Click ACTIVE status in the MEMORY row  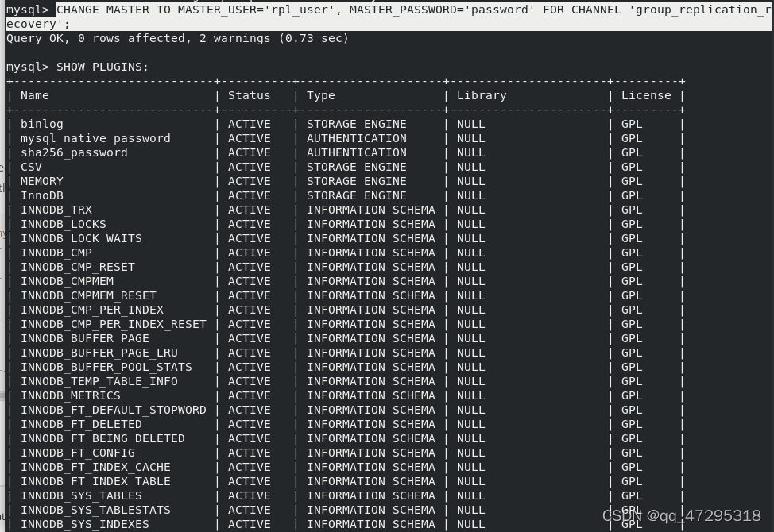(x=249, y=182)
